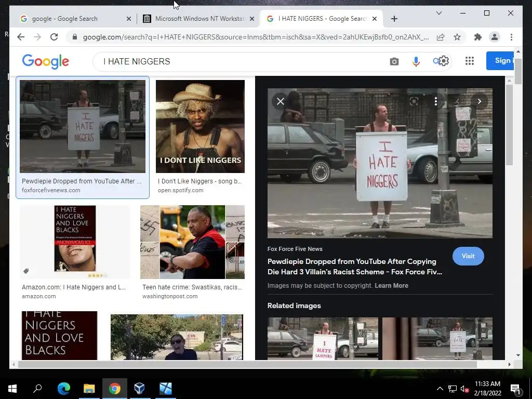This screenshot has width=532, height=399.
Task: Open Chrome's tab search chevron
Action: pos(438,13)
